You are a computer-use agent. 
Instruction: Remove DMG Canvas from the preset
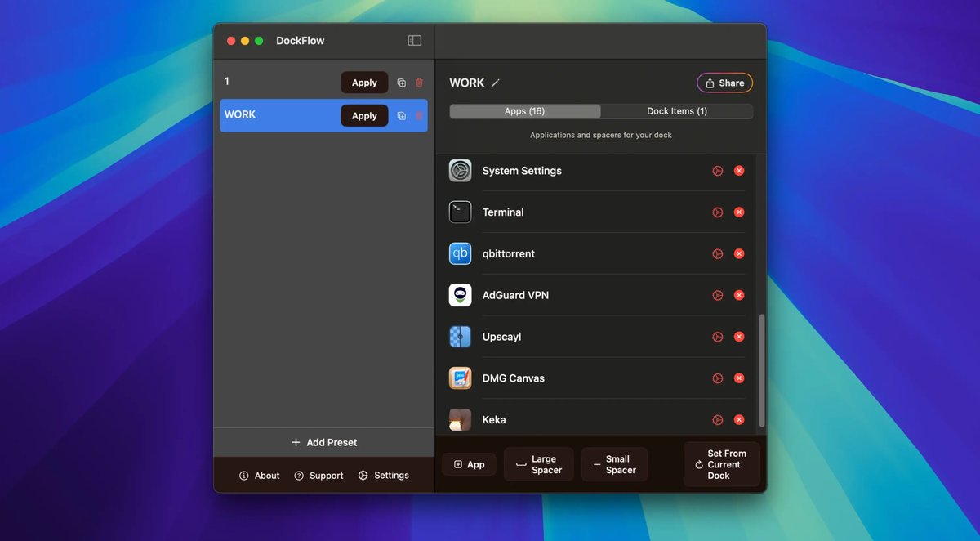coord(739,378)
